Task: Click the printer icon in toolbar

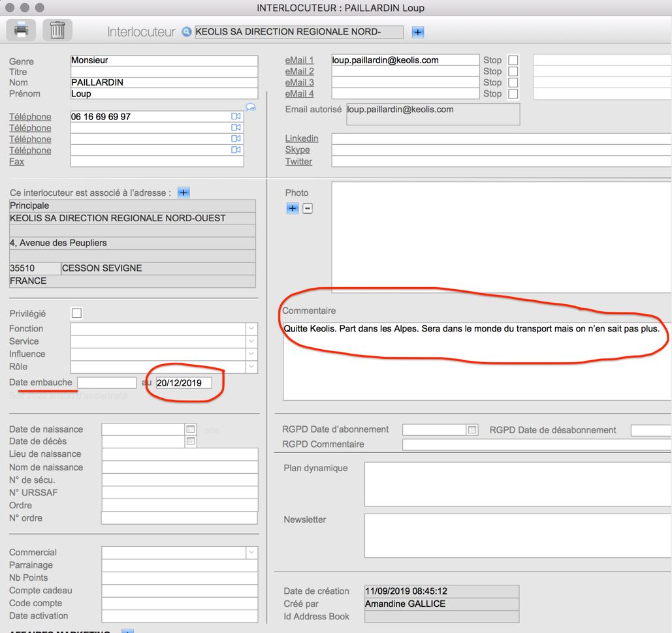Action: 21,30
